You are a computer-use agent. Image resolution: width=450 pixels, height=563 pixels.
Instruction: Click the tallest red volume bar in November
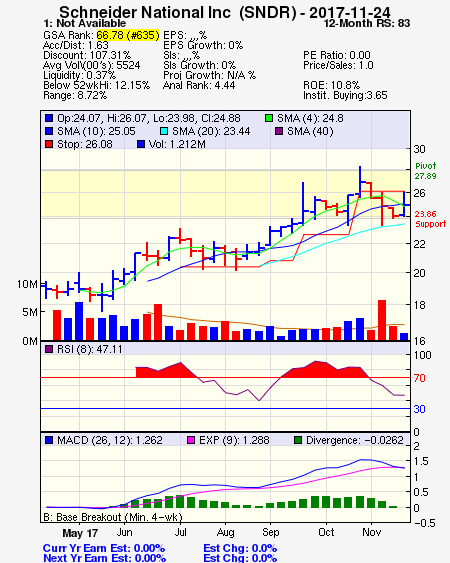point(382,320)
